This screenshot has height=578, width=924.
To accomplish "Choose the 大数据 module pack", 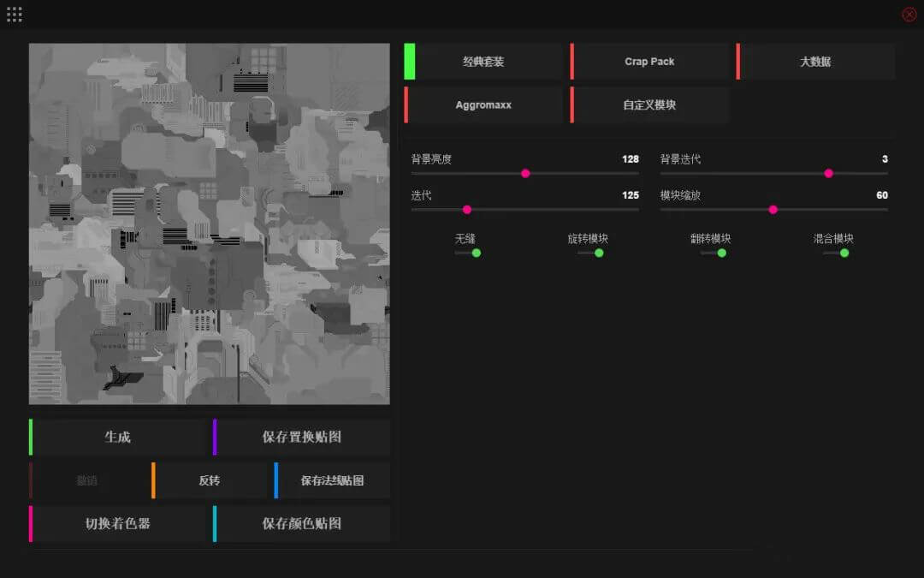I will 815,62.
